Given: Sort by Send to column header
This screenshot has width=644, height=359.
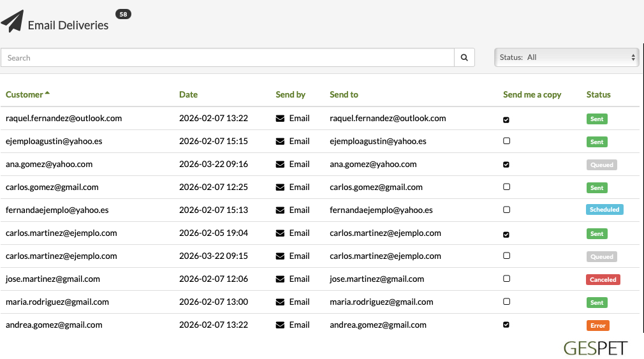Looking at the screenshot, I should [x=344, y=94].
